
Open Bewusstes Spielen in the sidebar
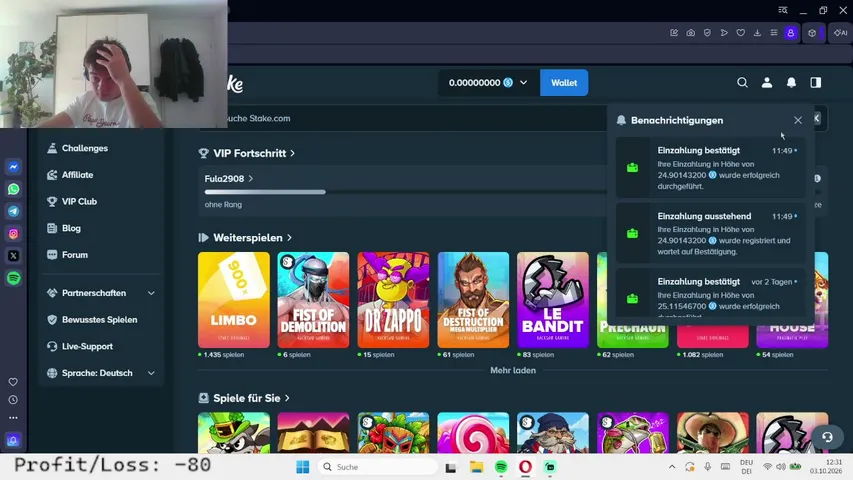pyautogui.click(x=101, y=319)
